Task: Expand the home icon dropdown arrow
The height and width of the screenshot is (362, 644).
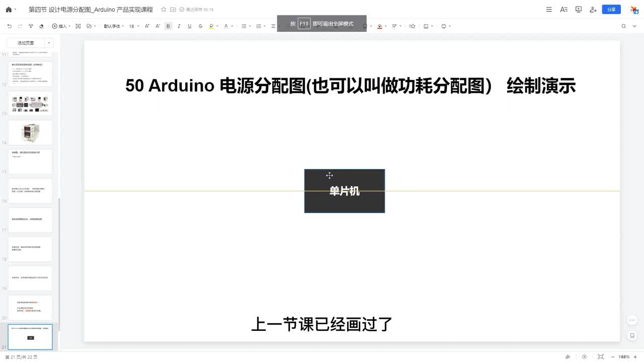Action: coord(15,10)
